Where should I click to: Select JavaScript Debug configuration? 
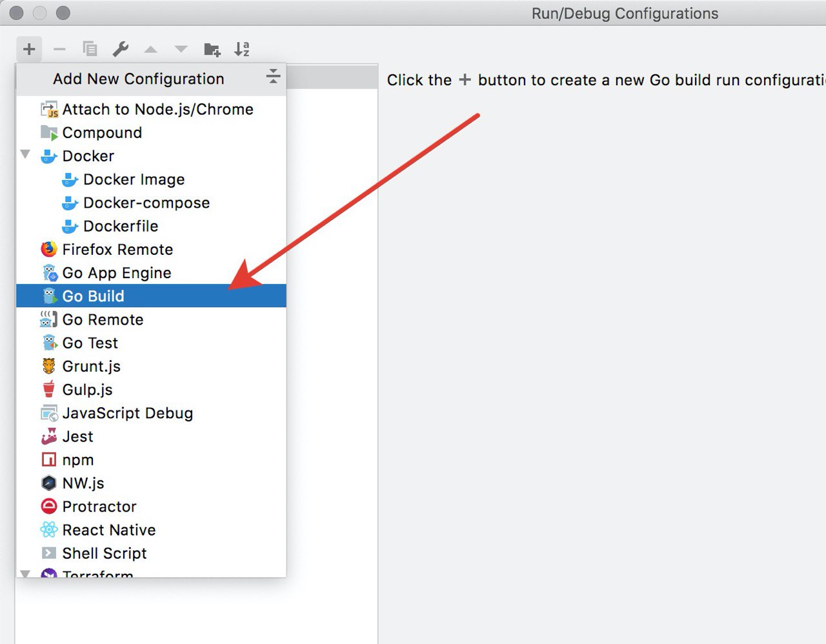pos(151,412)
